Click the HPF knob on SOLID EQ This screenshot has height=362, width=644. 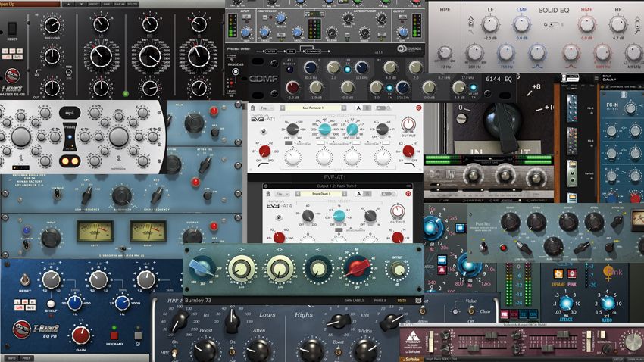[x=445, y=52]
